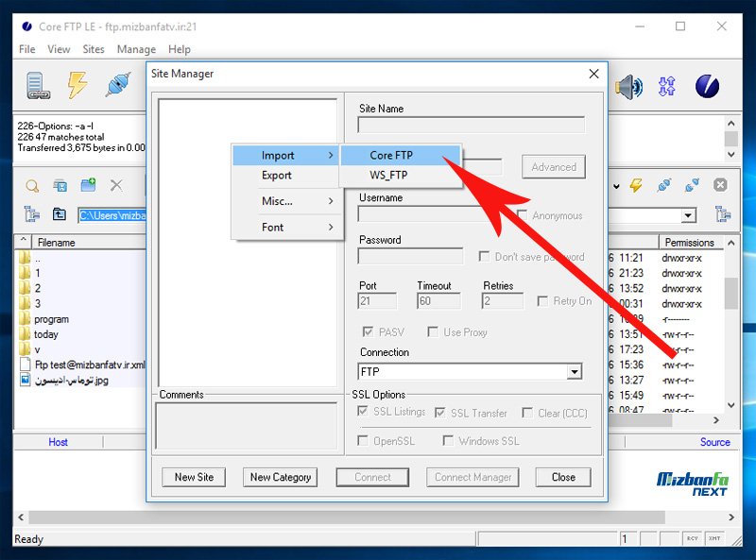Create new folder in local panel
This screenshot has height=560, width=756.
[88, 185]
